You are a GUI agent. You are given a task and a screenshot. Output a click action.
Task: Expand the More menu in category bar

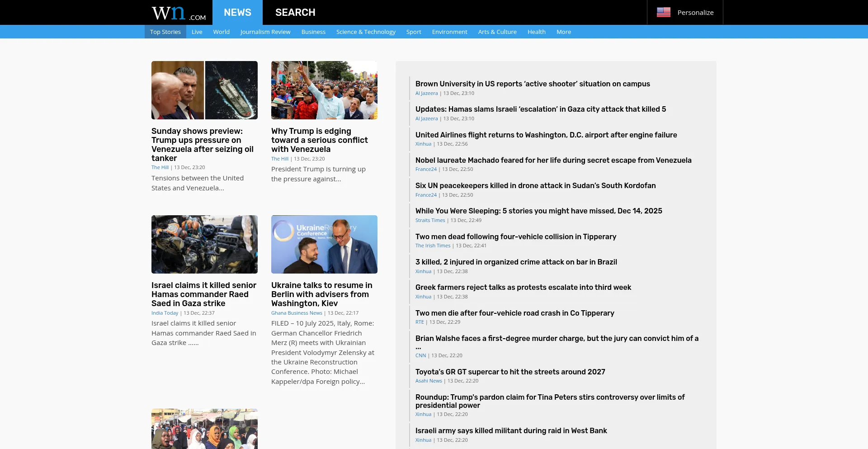[563, 32]
